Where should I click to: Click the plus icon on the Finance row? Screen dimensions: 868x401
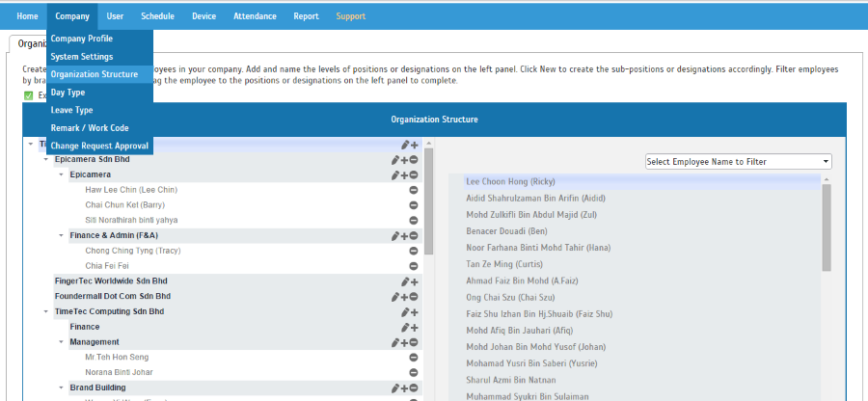[x=414, y=328]
